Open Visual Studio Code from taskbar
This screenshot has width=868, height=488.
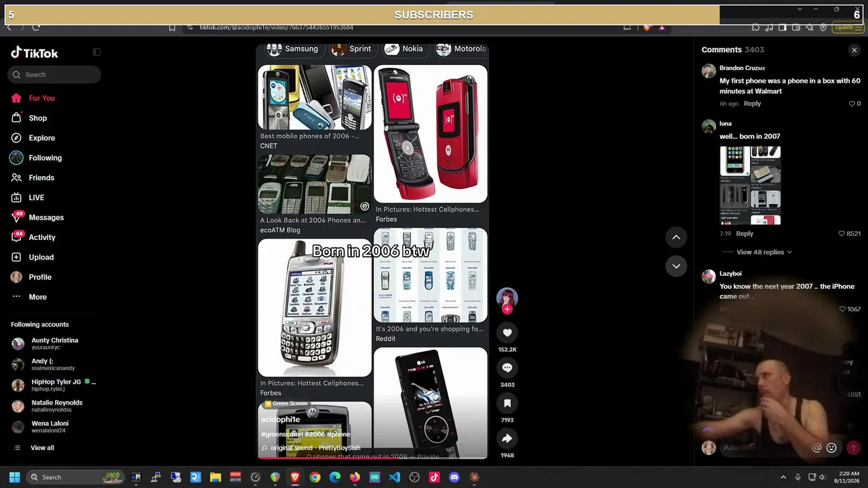pyautogui.click(x=395, y=477)
